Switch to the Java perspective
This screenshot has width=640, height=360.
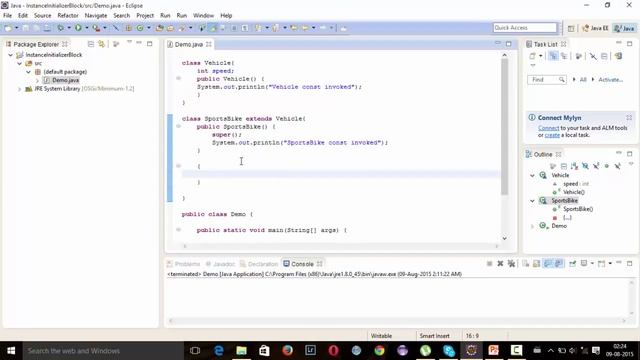(x=624, y=28)
